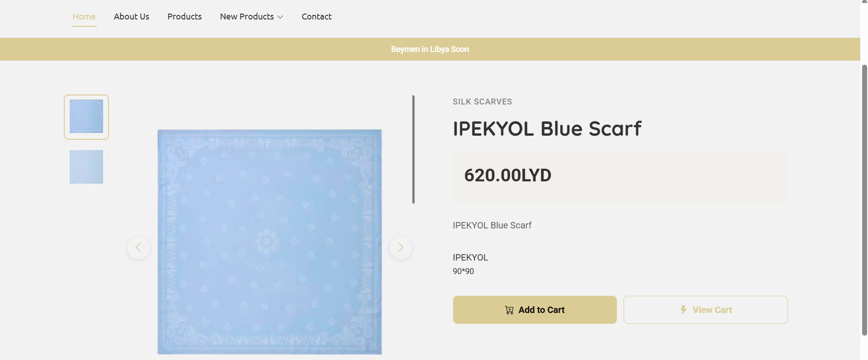
Task: Navigate to the Products page
Action: [184, 17]
